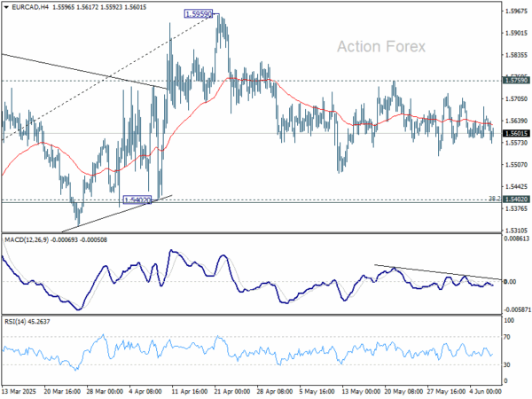Click the 1.54020 level tag on the price axis
The image size is (532, 399).
516,199
